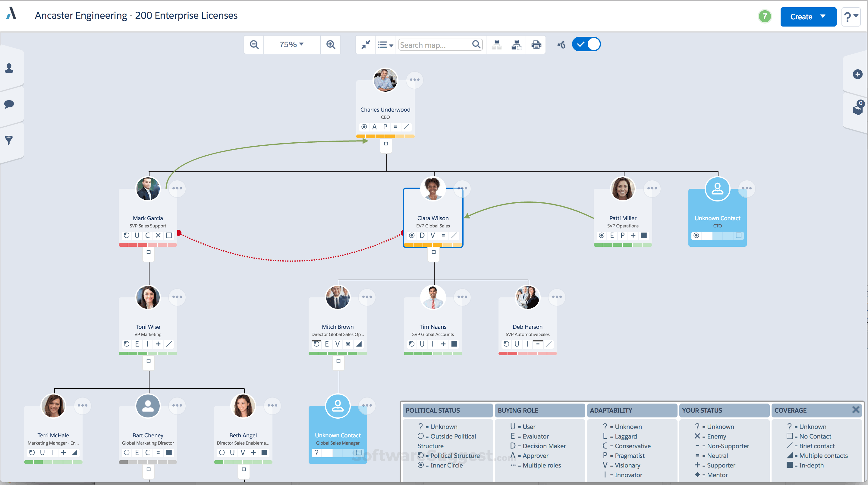Open the chat bubble icon on left sidebar
This screenshot has width=868, height=485.
pos(9,104)
